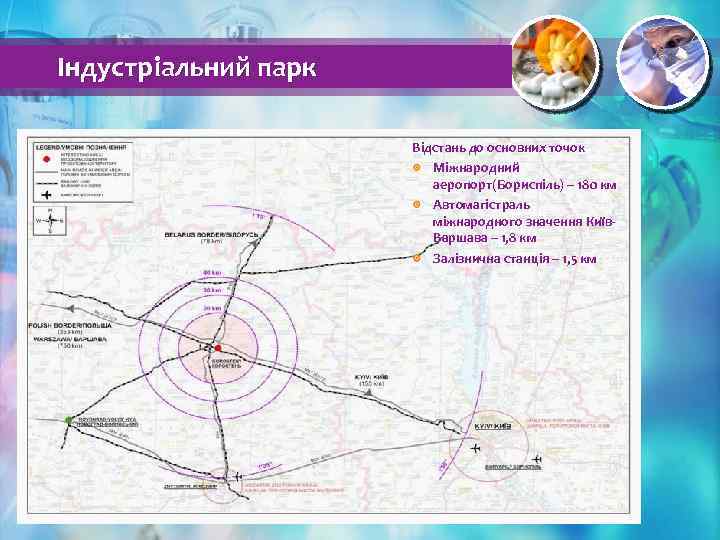Click the 30 km ring label
The image size is (720, 540).
pos(212,290)
